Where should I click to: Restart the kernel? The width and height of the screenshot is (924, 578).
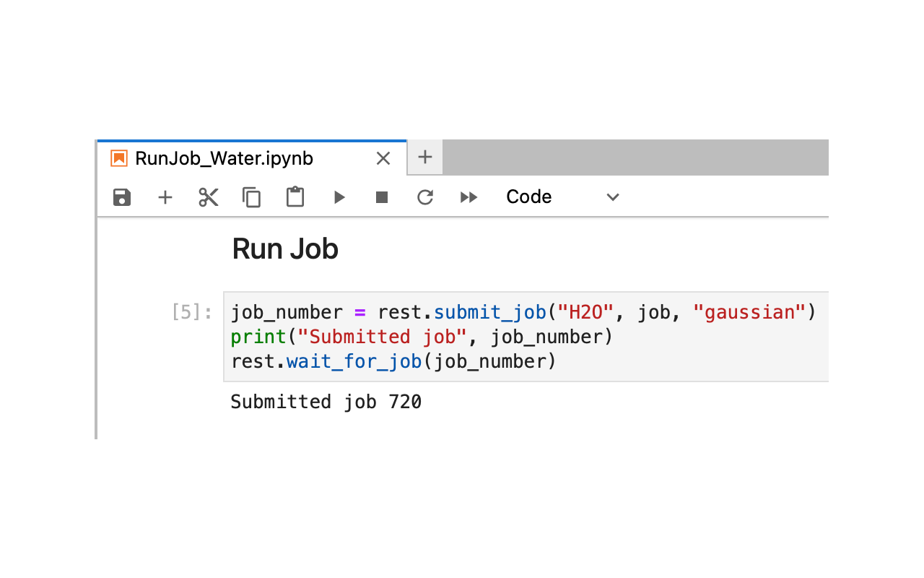[424, 197]
